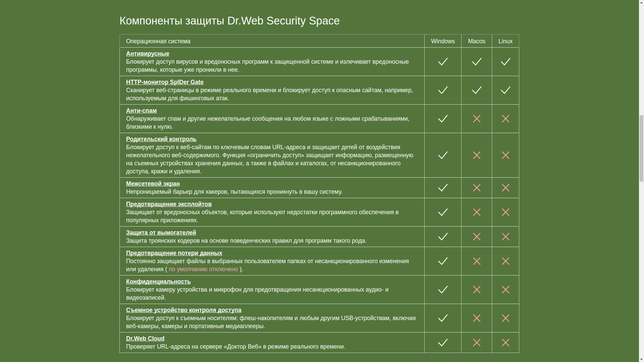Click Linux checkmark in Антивирусные row
Screen dimensions: 644x362
pos(505,62)
